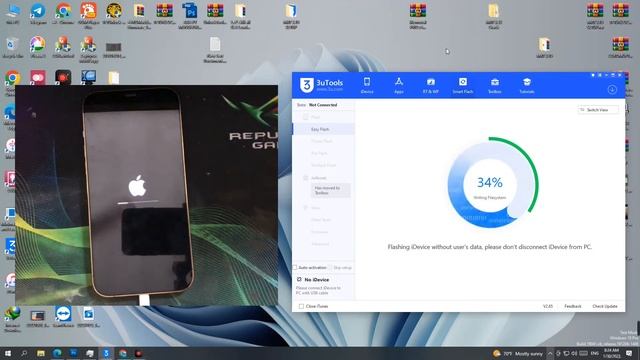
Task: Open the Recycle Bin on desktop
Action: 13,48
